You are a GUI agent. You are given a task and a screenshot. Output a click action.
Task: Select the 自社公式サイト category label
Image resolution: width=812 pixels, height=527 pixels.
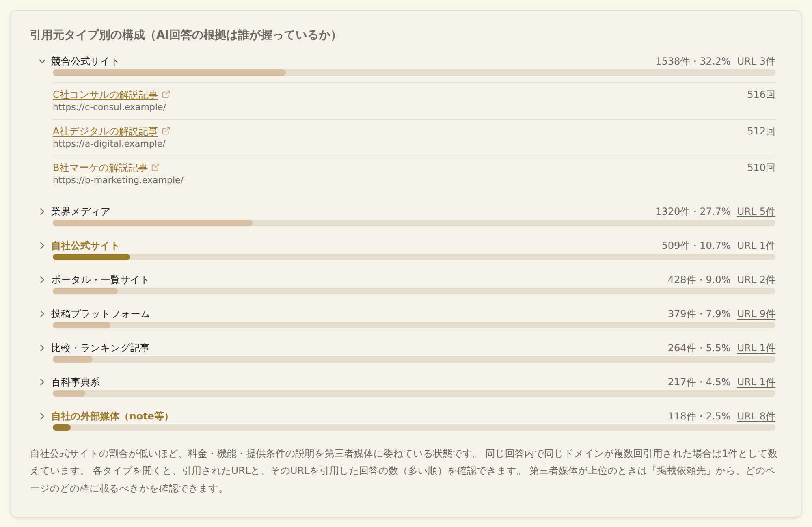pyautogui.click(x=85, y=246)
